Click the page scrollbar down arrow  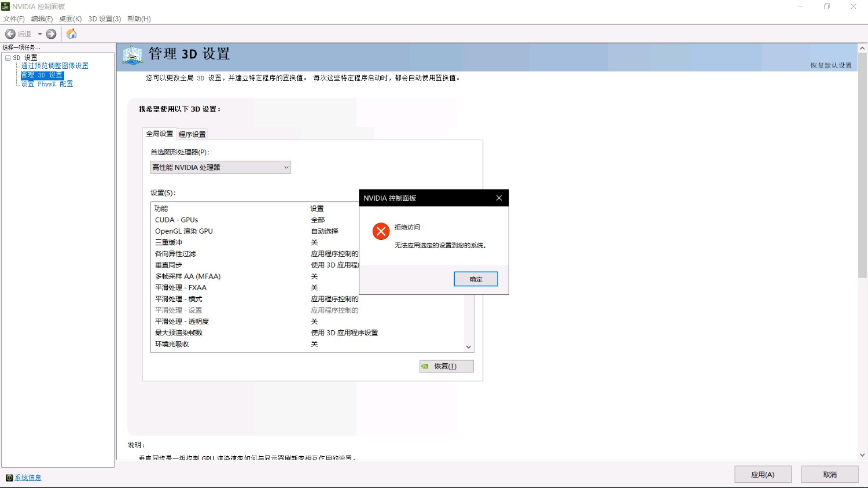click(863, 455)
